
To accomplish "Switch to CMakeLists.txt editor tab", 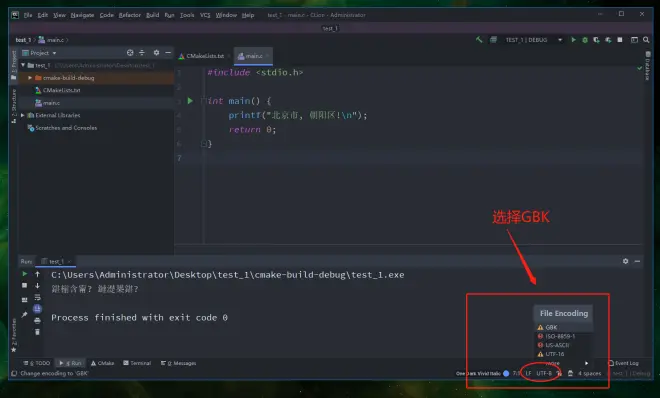I will pyautogui.click(x=201, y=56).
